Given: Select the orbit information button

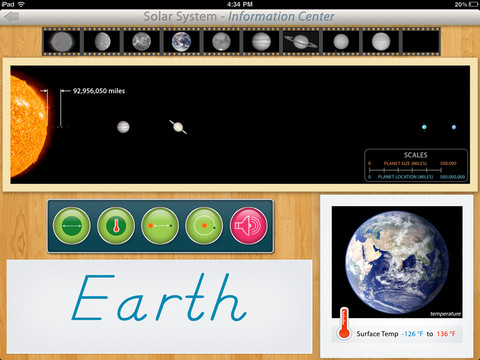Looking at the screenshot, I should (204, 226).
